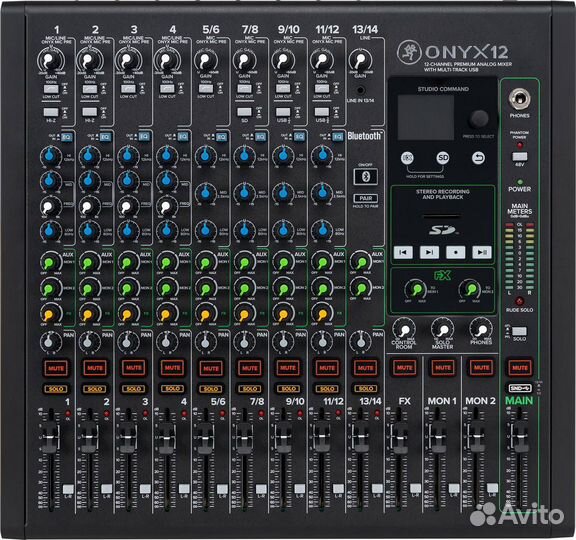This screenshot has height=540, width=576.
Task: Tap the Bluetooth PAIR button
Action: tap(366, 198)
